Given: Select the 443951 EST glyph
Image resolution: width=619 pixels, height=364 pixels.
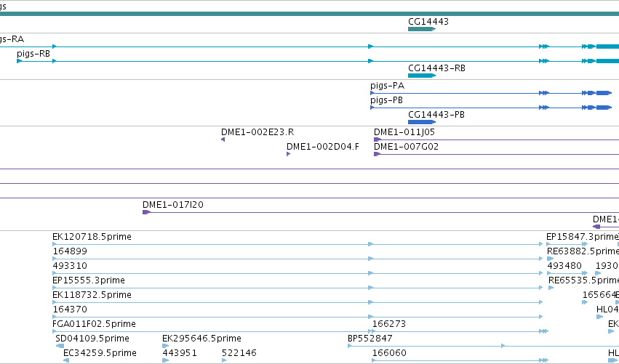Looking at the screenshot, I should 165,360.
